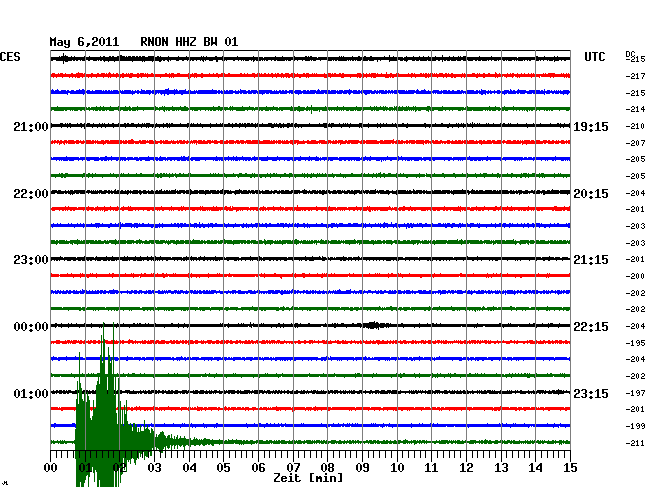Screen dimensions: 650x494
Task: Click the minute axis tick label 07
Action: pos(293,468)
